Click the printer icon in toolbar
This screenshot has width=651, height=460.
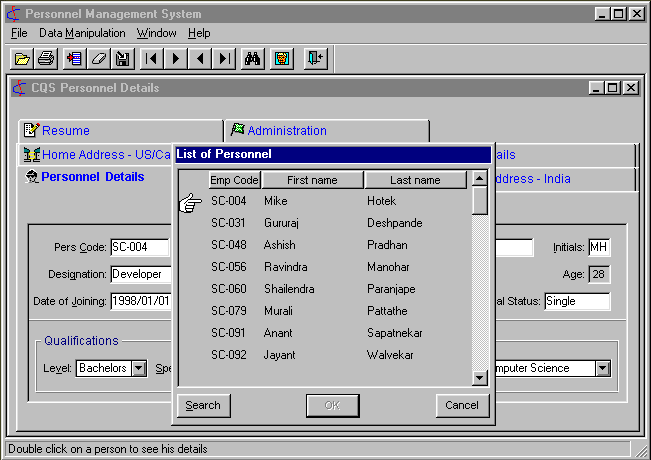coord(46,59)
